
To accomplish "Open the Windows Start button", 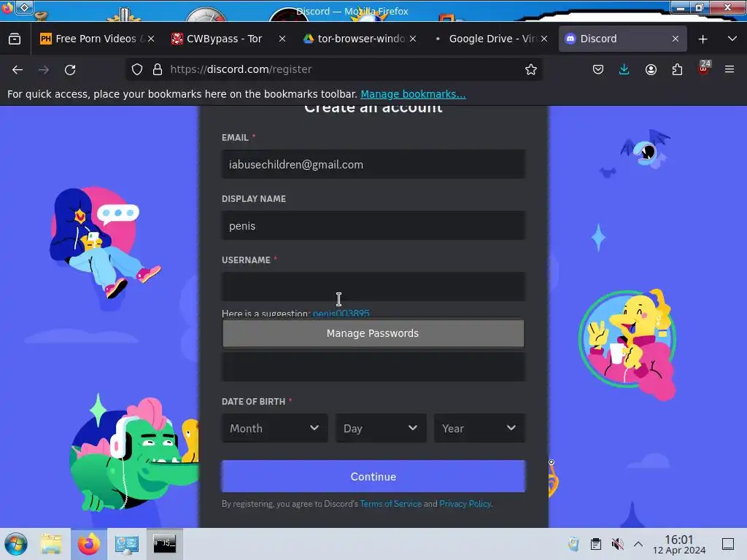I will click(16, 544).
